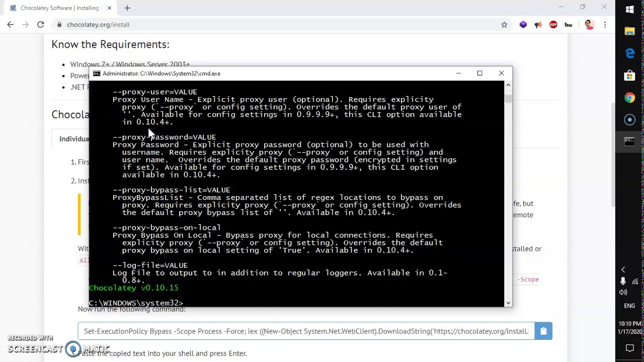
Task: Click the green 'Chocolatey v0.10.15' text
Action: pyautogui.click(x=133, y=288)
